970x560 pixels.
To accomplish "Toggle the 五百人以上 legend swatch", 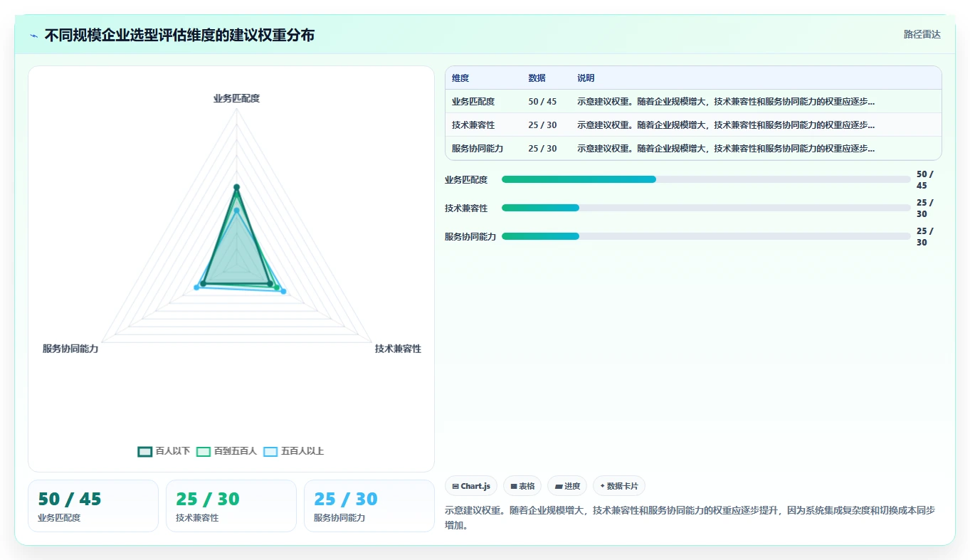I will [x=270, y=451].
